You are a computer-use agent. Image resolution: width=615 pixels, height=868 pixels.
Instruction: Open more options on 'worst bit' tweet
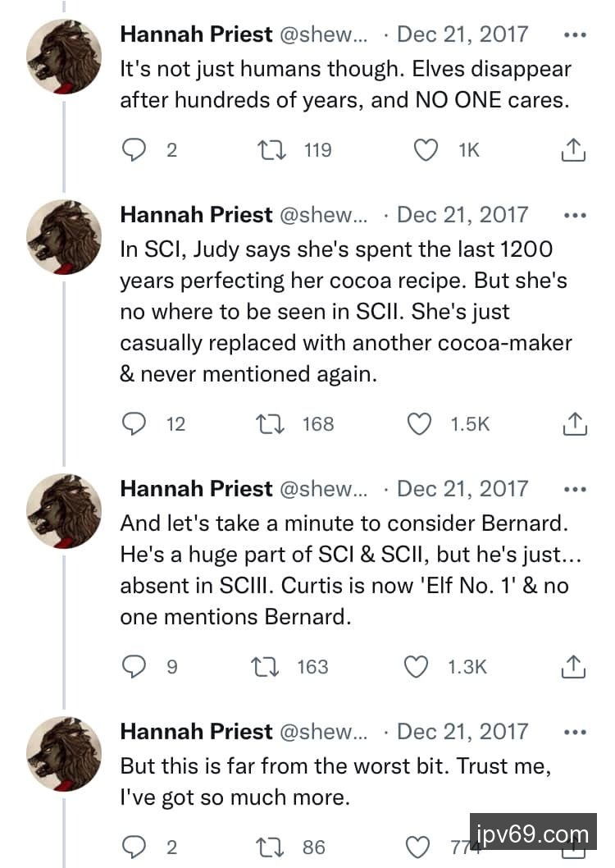click(x=576, y=733)
